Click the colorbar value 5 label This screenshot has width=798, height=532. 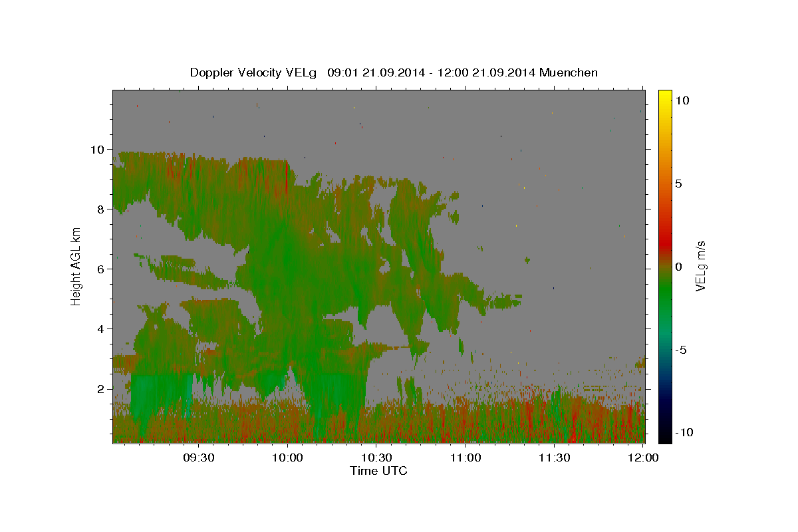(x=678, y=184)
